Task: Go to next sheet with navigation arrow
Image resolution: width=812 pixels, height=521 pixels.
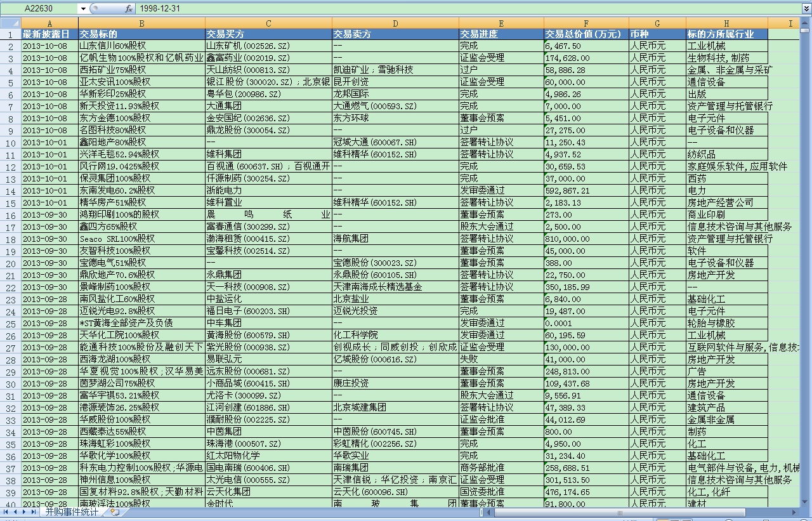Action: (24, 511)
